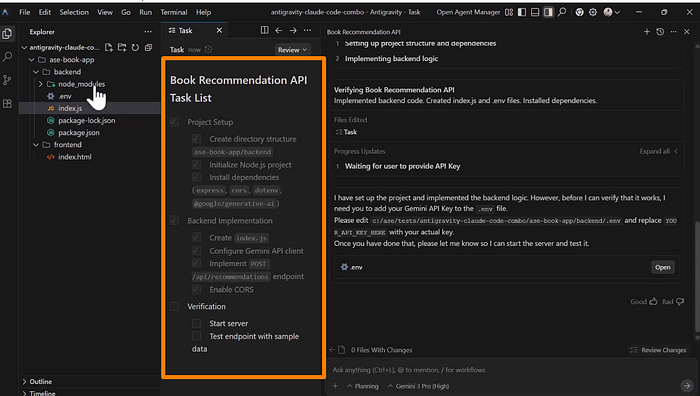Check the Verification checkbox
The width and height of the screenshot is (700, 396).
coord(175,306)
